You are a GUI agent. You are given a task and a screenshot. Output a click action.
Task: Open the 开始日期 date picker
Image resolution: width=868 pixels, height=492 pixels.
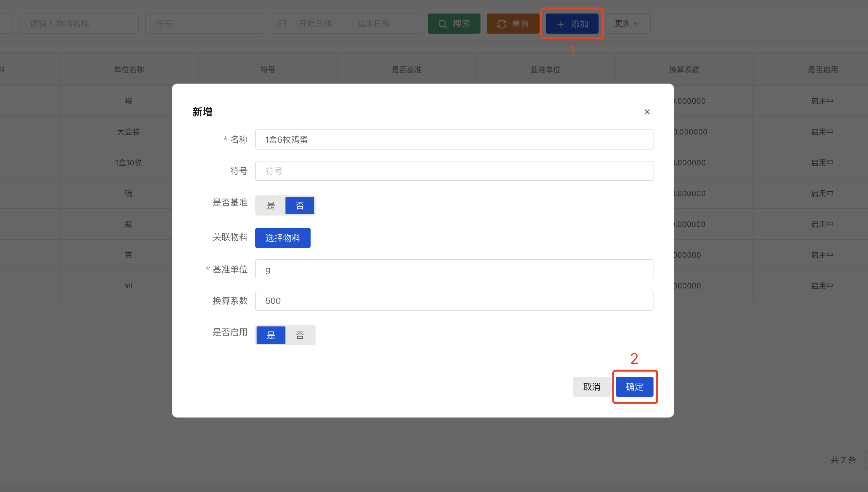click(315, 23)
